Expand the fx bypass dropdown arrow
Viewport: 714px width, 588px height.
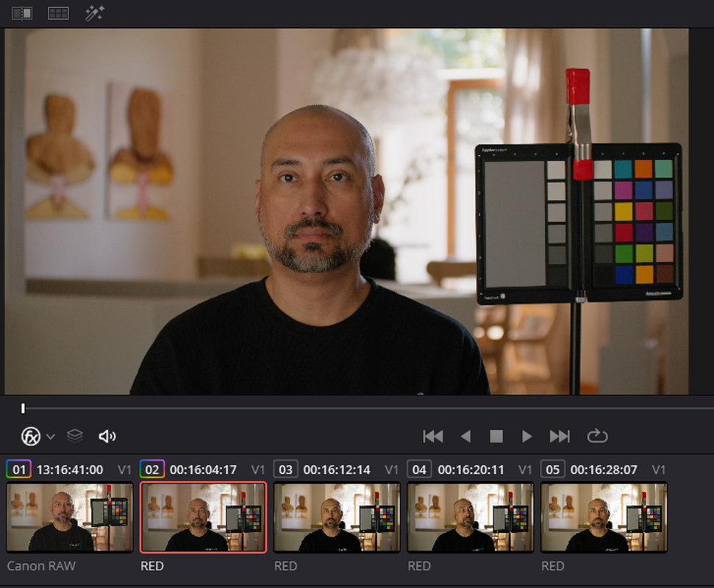pos(51,437)
